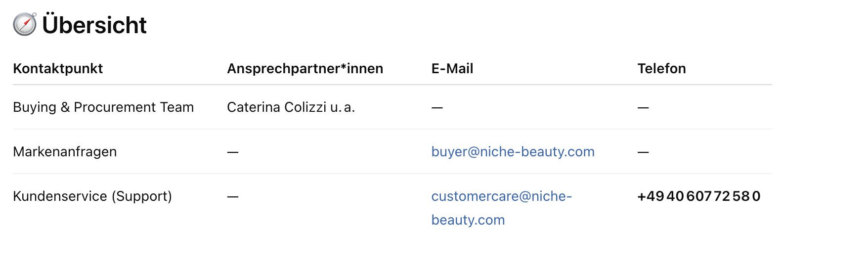Viewport: 868px width, 279px height.
Task: Click the name Caterina Colizzi
Action: (276, 107)
